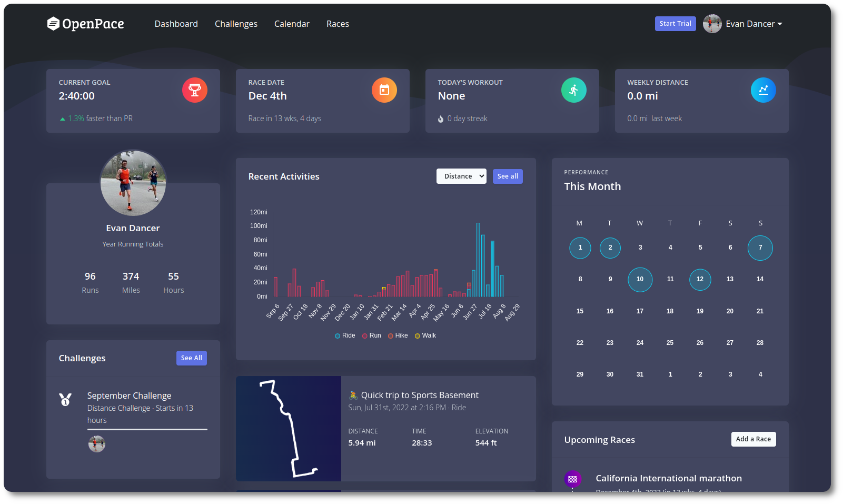843x504 pixels.
Task: Toggle the Walk legend entry
Action: point(425,335)
